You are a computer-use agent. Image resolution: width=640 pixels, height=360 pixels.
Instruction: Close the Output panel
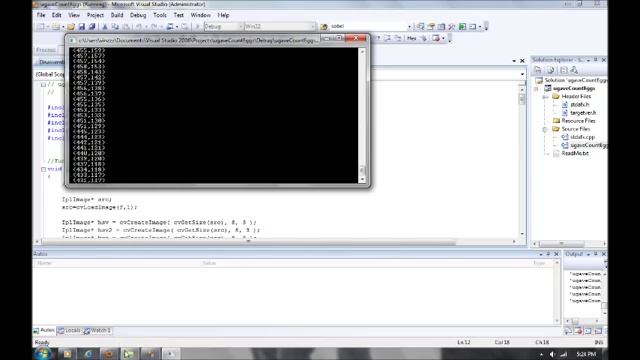(604, 254)
